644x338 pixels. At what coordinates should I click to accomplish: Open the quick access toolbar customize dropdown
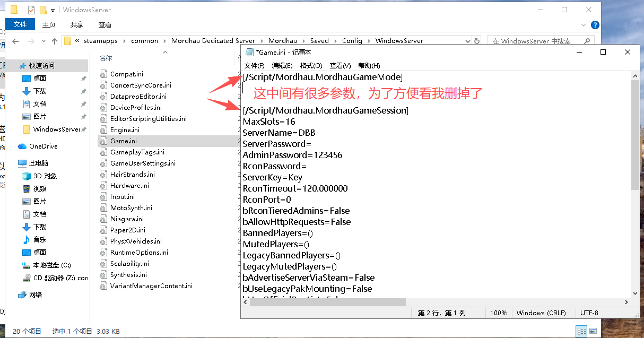tap(54, 10)
